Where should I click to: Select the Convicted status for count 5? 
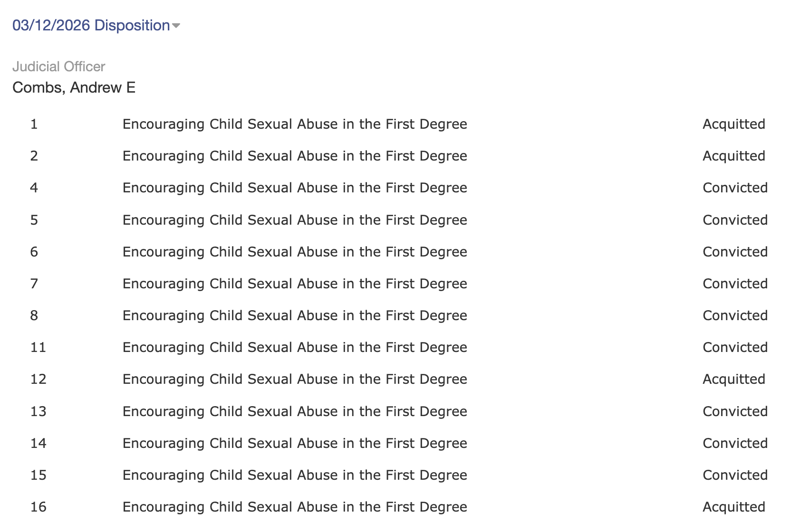click(x=735, y=220)
